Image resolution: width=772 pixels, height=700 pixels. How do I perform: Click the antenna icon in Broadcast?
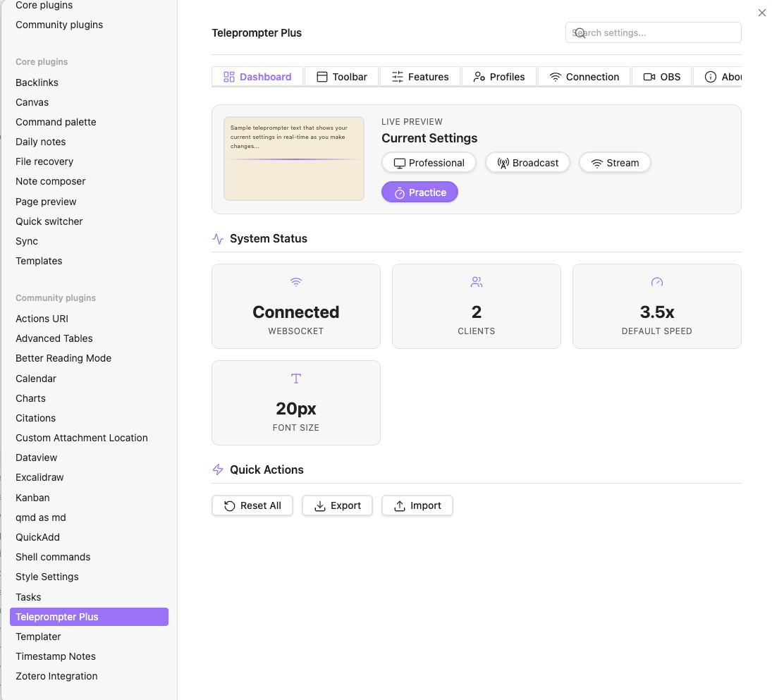click(503, 164)
